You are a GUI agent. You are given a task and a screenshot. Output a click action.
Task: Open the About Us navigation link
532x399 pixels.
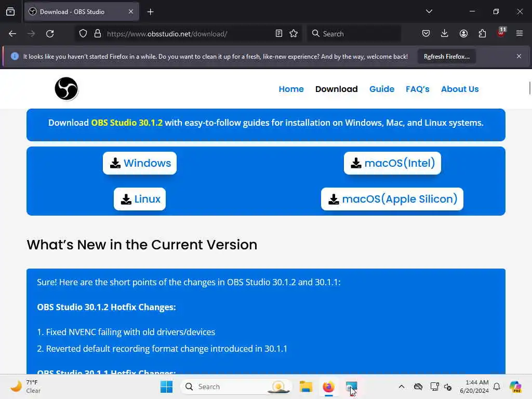pyautogui.click(x=460, y=89)
